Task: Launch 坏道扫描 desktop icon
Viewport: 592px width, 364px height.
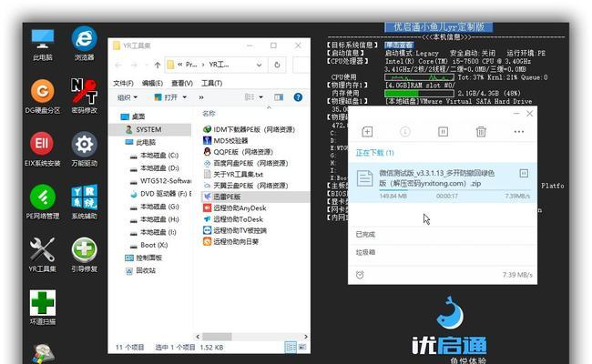Action: point(42,308)
